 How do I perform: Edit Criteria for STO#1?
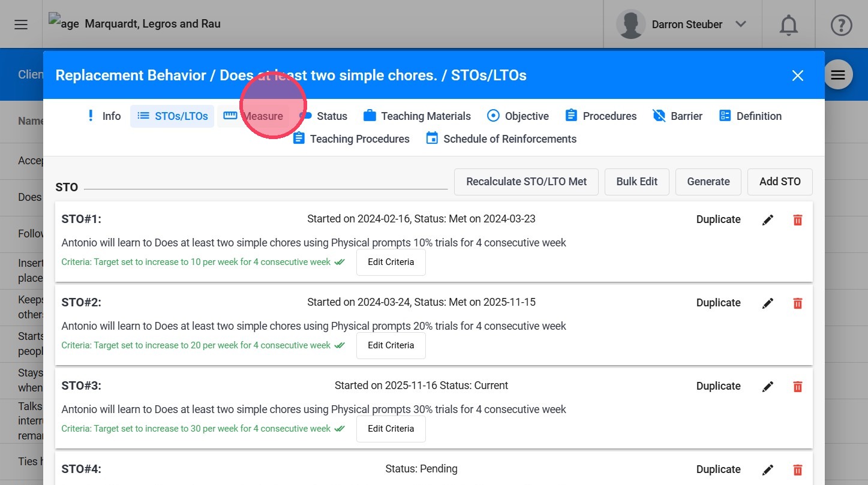(x=391, y=262)
